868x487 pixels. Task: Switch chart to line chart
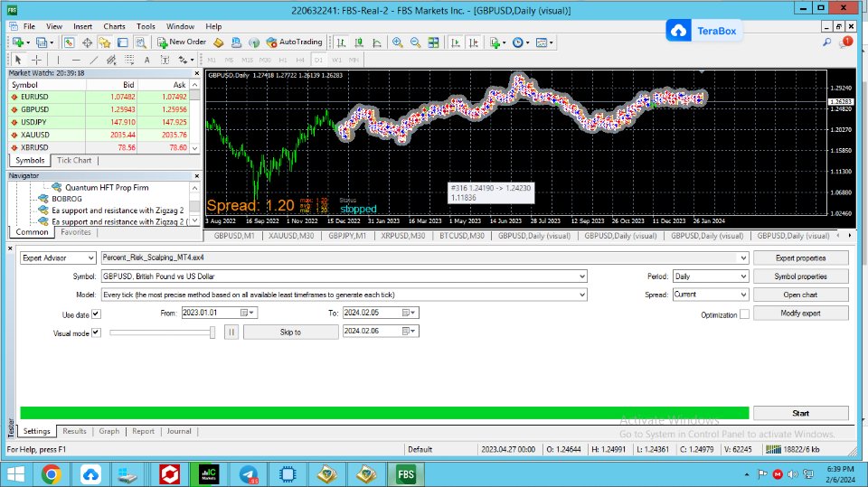click(377, 42)
